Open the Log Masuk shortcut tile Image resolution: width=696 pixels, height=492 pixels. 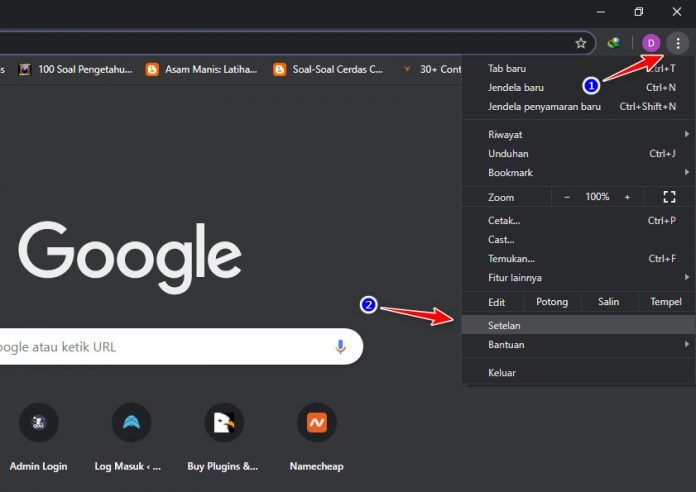131,422
